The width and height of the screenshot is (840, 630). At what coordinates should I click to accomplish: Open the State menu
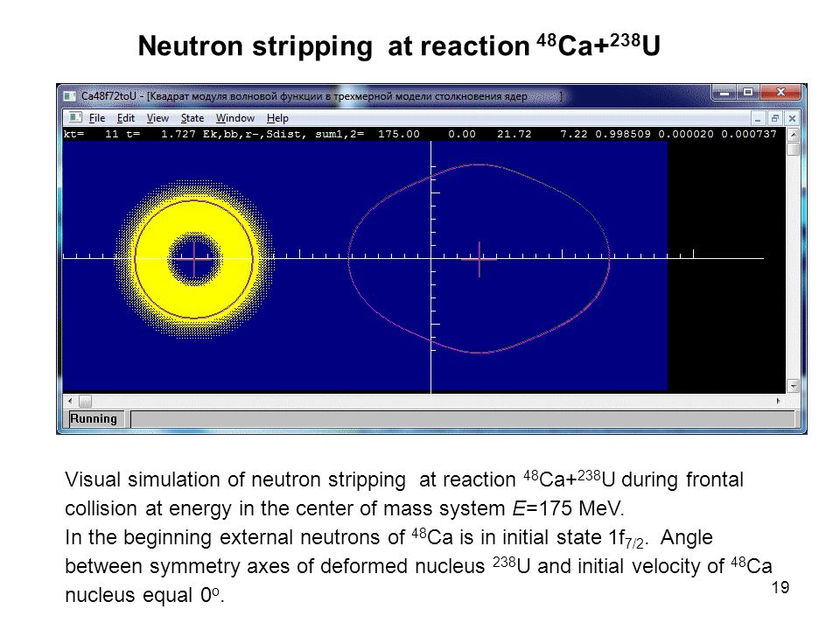192,118
